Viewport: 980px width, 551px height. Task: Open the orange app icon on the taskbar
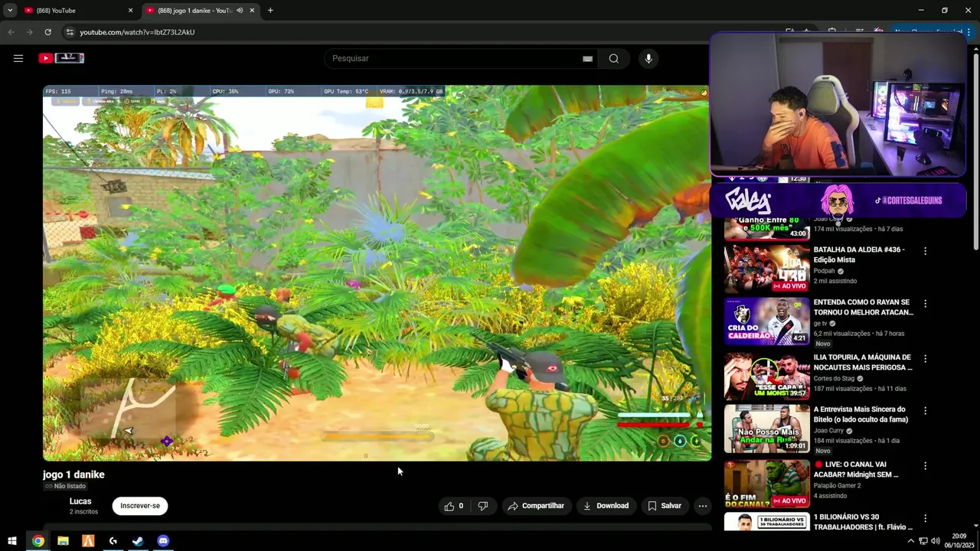[88, 541]
